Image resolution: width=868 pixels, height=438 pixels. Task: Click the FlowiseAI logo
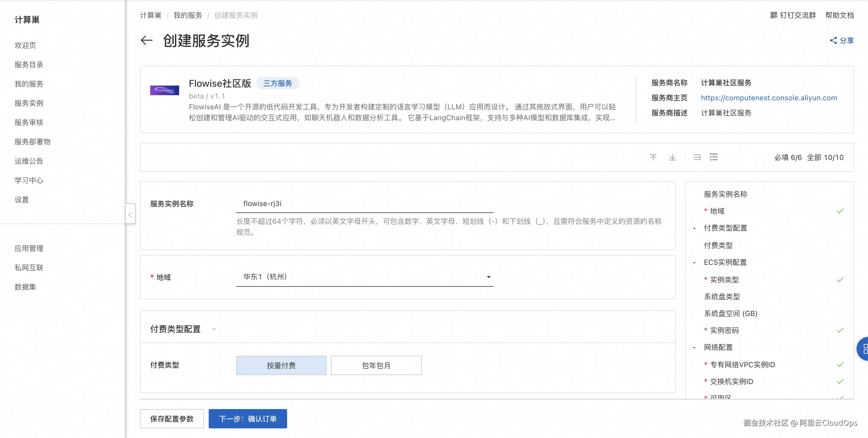coord(164,90)
